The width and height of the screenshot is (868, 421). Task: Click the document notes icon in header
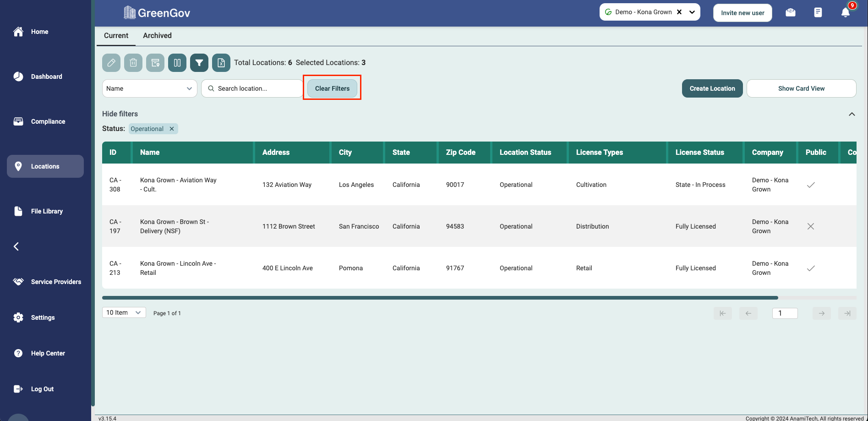tap(818, 12)
